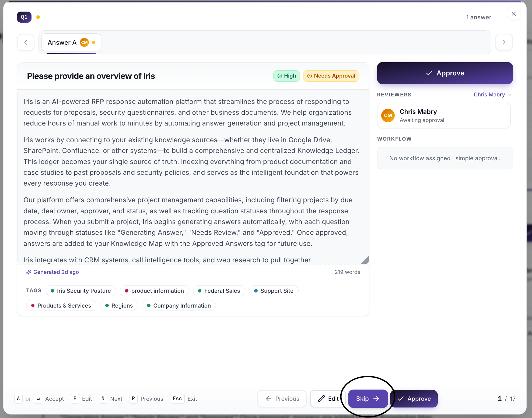This screenshot has width=532, height=418.
Task: Click the CM avatar on the Answer A tab
Action: pyautogui.click(x=85, y=43)
